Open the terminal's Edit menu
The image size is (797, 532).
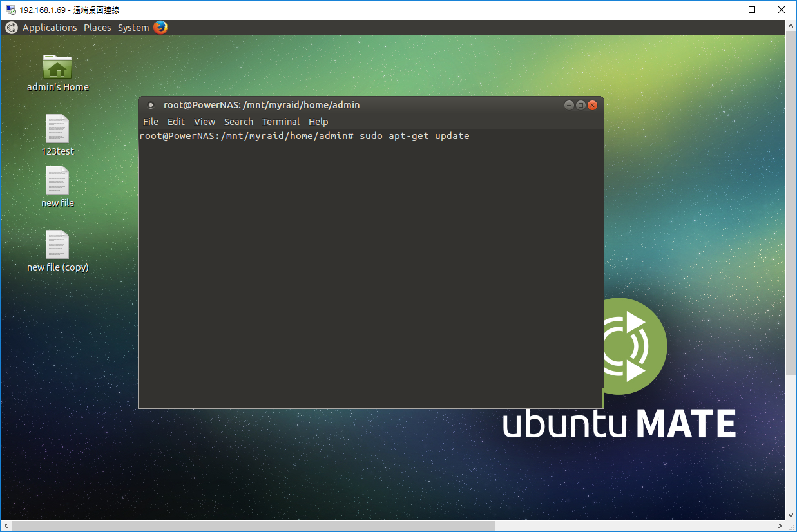pyautogui.click(x=176, y=122)
